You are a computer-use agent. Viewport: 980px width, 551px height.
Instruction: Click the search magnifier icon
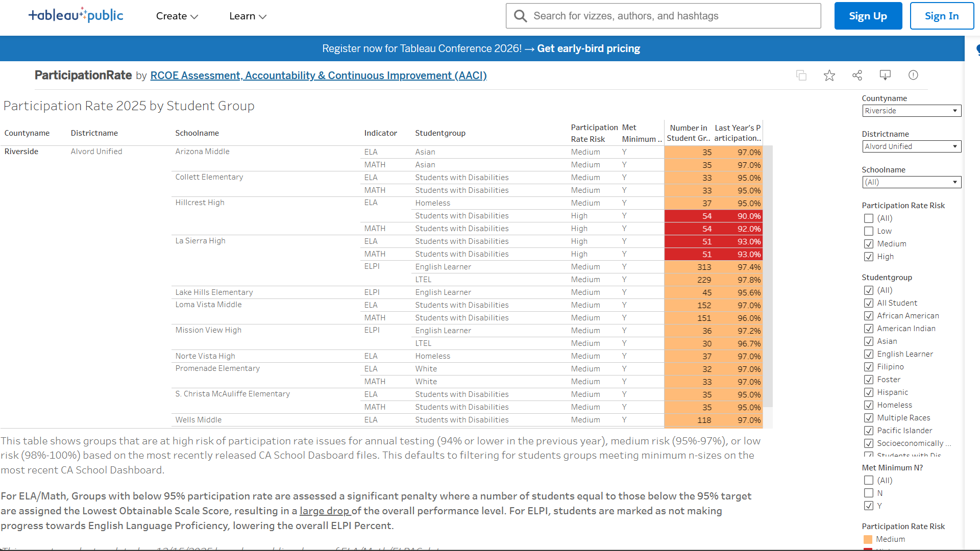pyautogui.click(x=520, y=16)
